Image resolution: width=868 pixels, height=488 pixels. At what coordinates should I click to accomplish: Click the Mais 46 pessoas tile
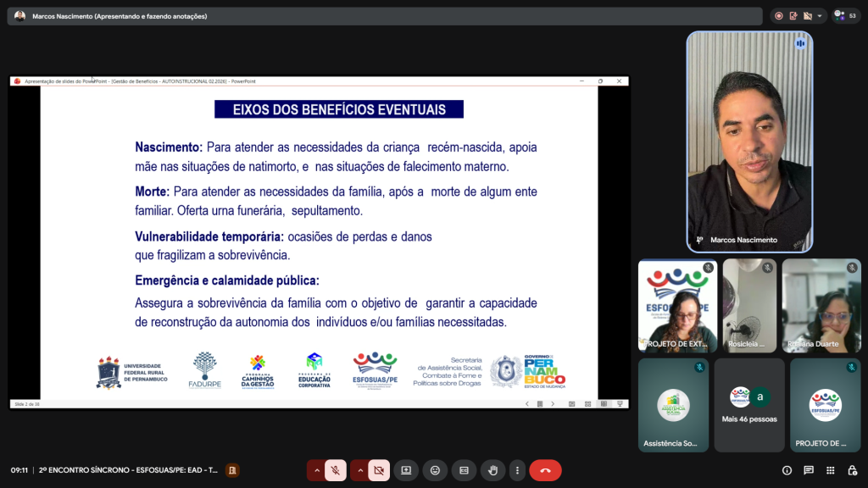[749, 405]
